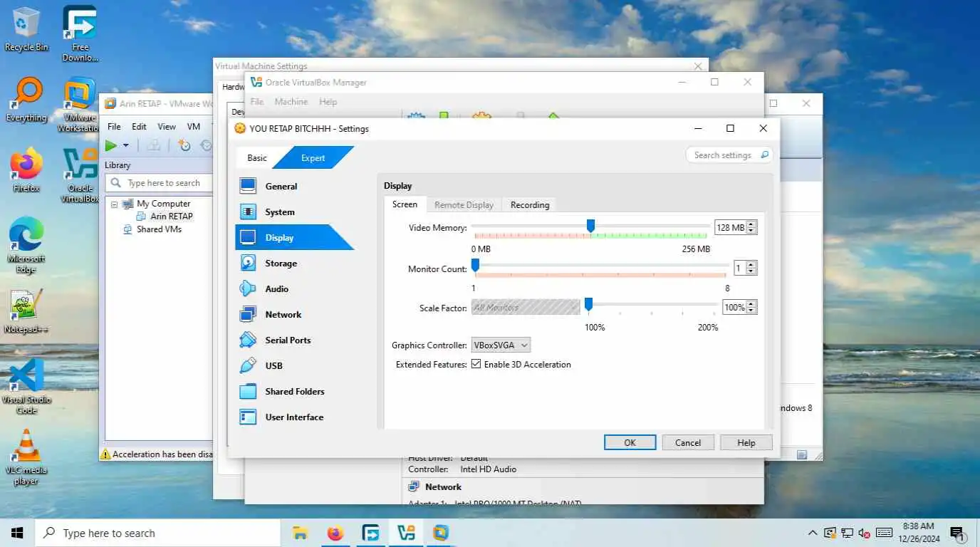Click VMware Workstation taskbar icon

point(441,533)
